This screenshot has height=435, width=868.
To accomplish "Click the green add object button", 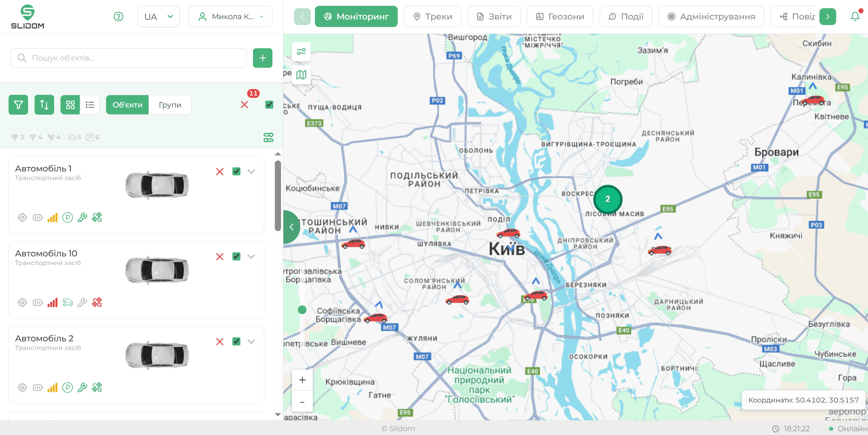I will (x=263, y=58).
